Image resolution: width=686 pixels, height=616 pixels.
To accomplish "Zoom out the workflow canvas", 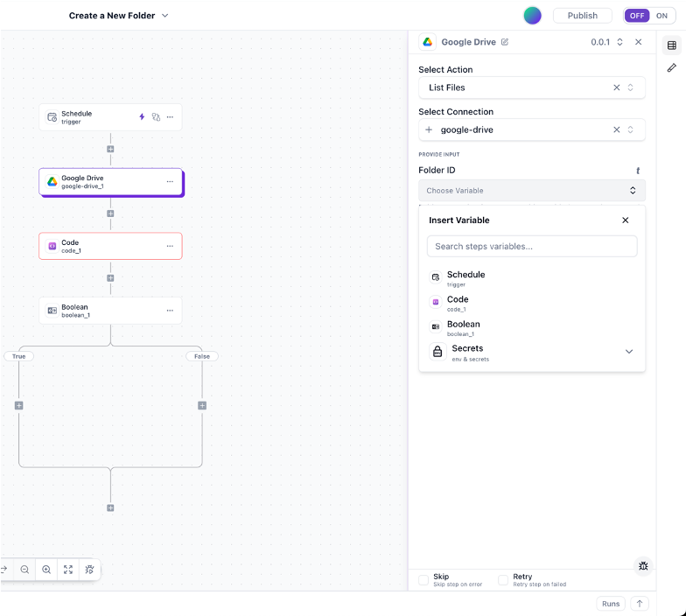I will [24, 570].
